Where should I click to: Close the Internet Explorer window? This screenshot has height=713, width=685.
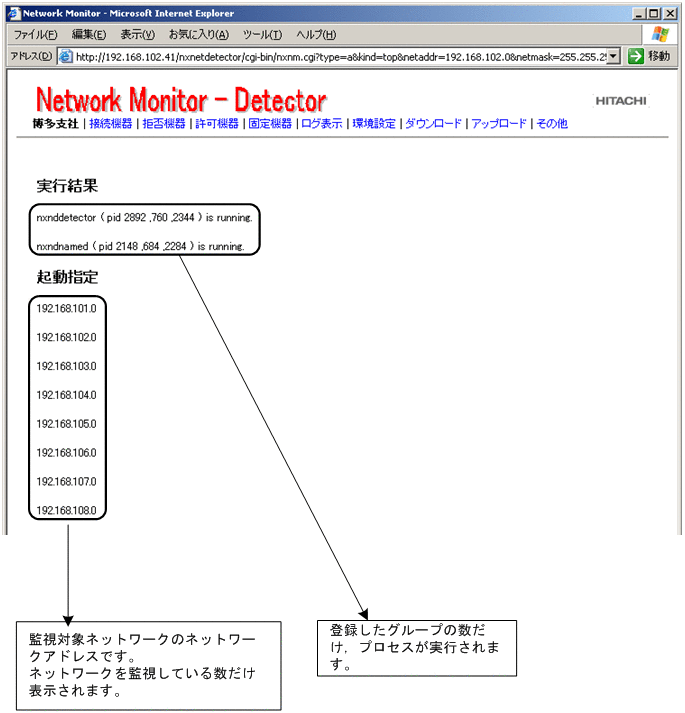click(670, 14)
